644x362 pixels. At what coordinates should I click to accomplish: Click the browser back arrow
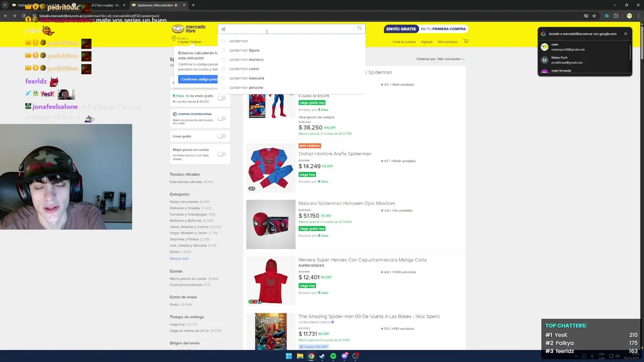click(x=6, y=16)
